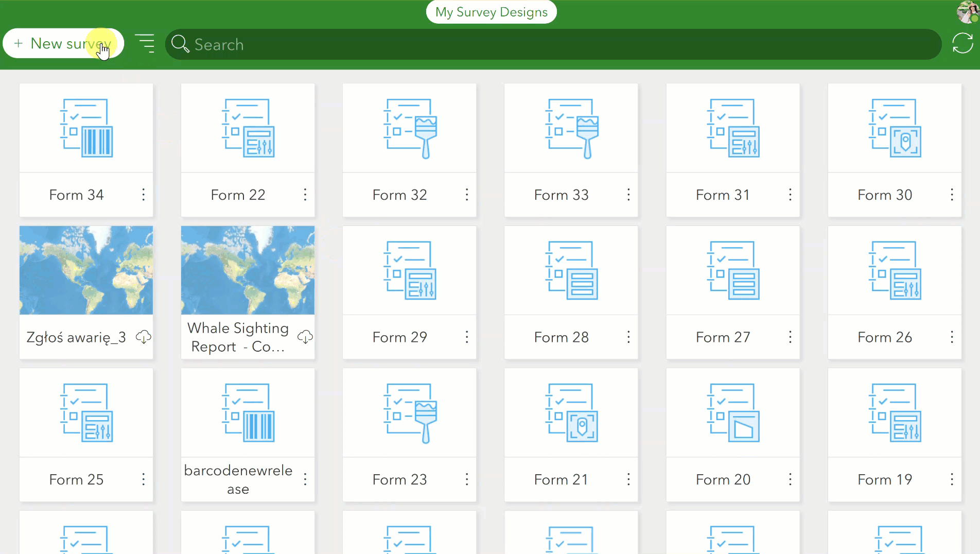Click the Form 33 label
Screen dimensions: 980x554
coord(561,195)
